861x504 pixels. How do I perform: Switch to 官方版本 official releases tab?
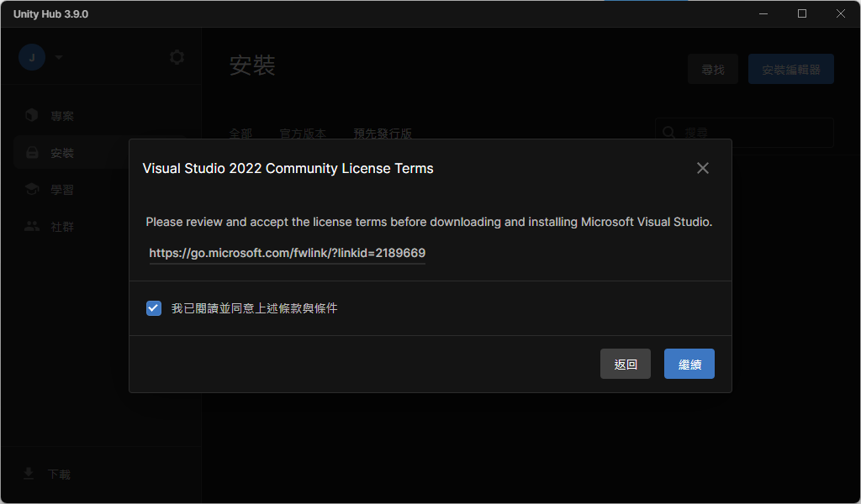[x=303, y=134]
